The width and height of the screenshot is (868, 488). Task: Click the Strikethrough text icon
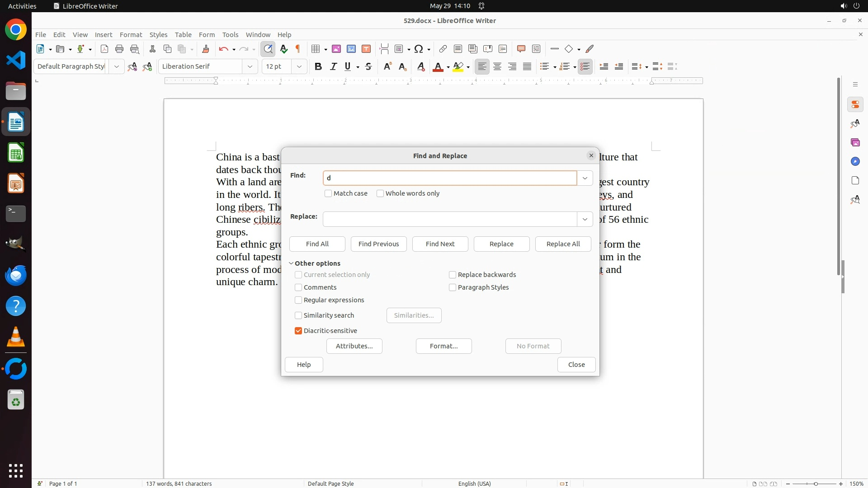click(368, 67)
